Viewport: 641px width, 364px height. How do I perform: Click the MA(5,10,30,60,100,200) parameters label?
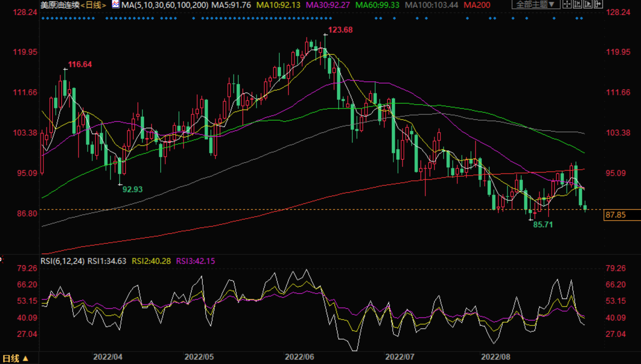pos(165,5)
